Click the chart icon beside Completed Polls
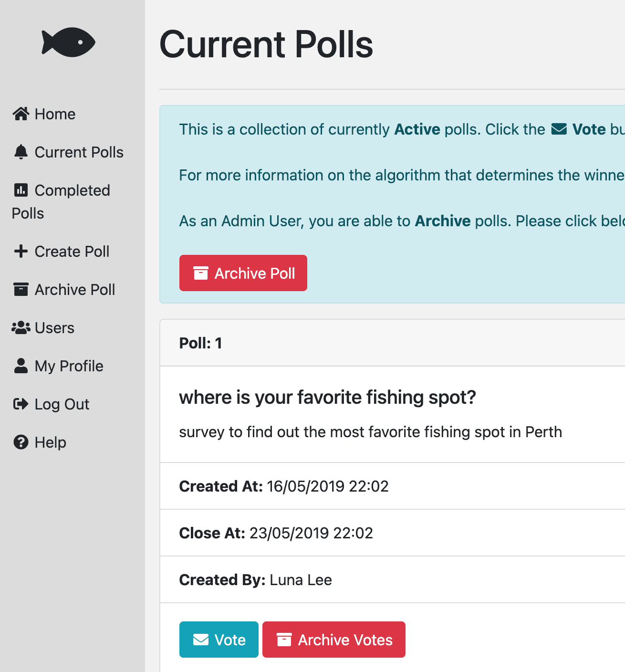The height and width of the screenshot is (672, 625). (21, 190)
